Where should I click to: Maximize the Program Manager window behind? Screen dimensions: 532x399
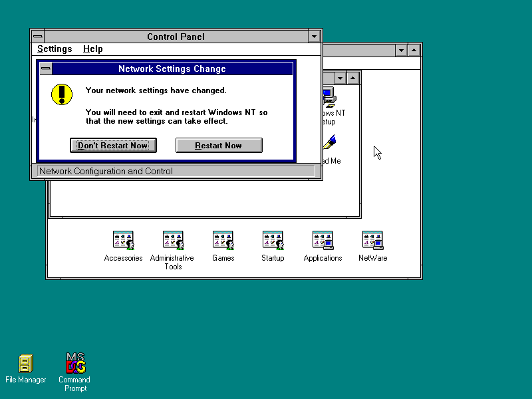(414, 51)
